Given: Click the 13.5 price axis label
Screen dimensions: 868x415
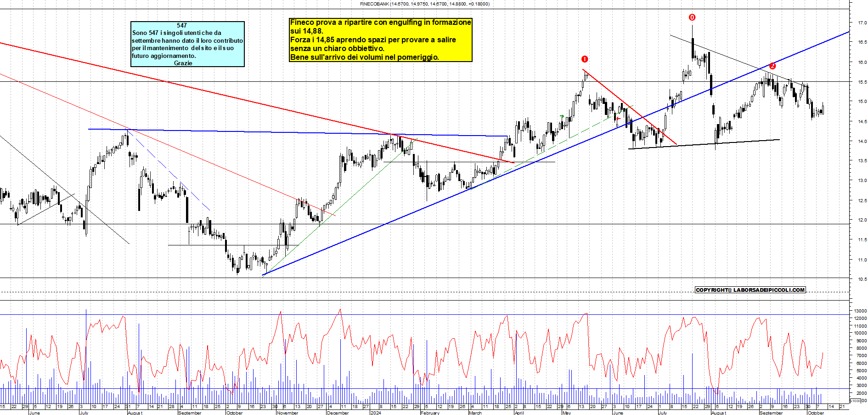Looking at the screenshot, I should point(862,161).
